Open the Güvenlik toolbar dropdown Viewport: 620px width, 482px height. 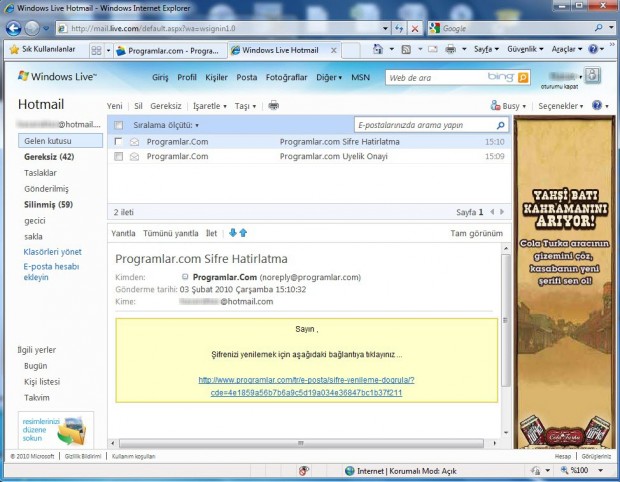[x=525, y=49]
